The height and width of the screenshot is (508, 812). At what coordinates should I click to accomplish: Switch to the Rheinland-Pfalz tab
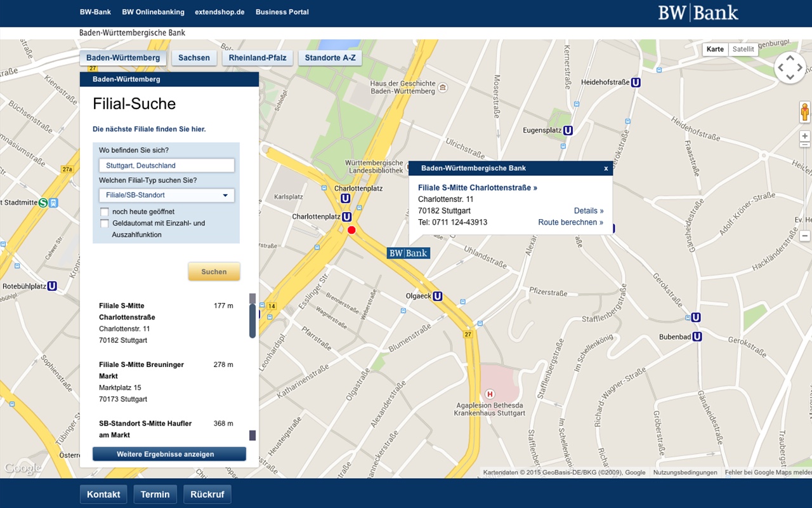point(258,58)
